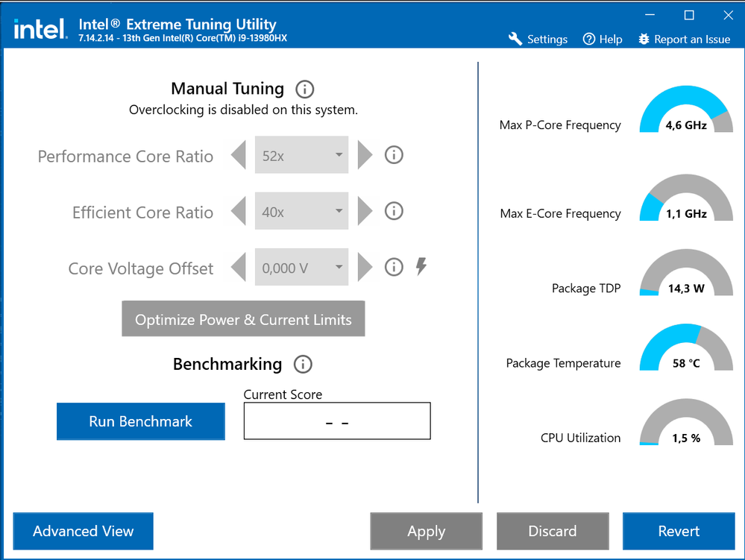Click the Benchmarking info icon
The width and height of the screenshot is (745, 560).
(x=303, y=365)
